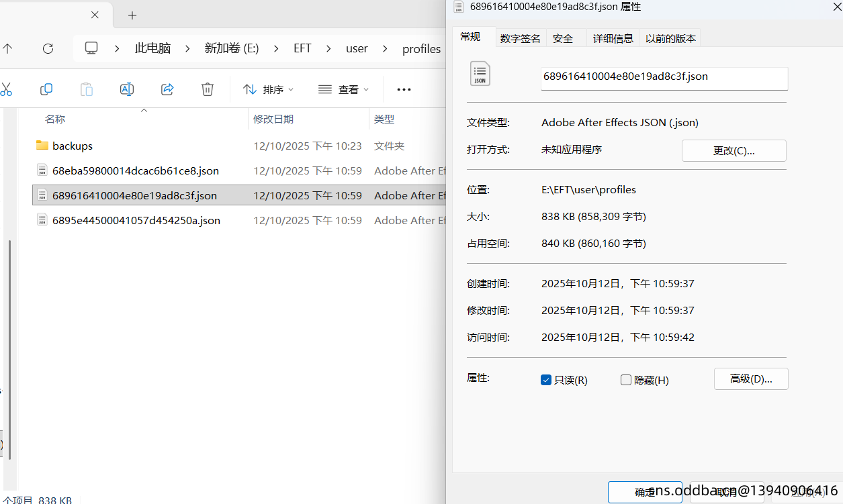Click the 更改(C)... button
The width and height of the screenshot is (843, 504).
point(734,151)
